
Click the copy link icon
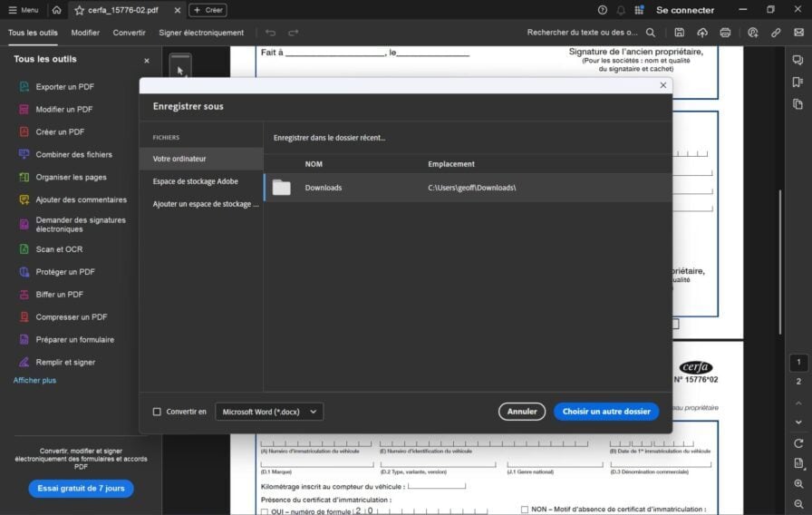pos(775,33)
